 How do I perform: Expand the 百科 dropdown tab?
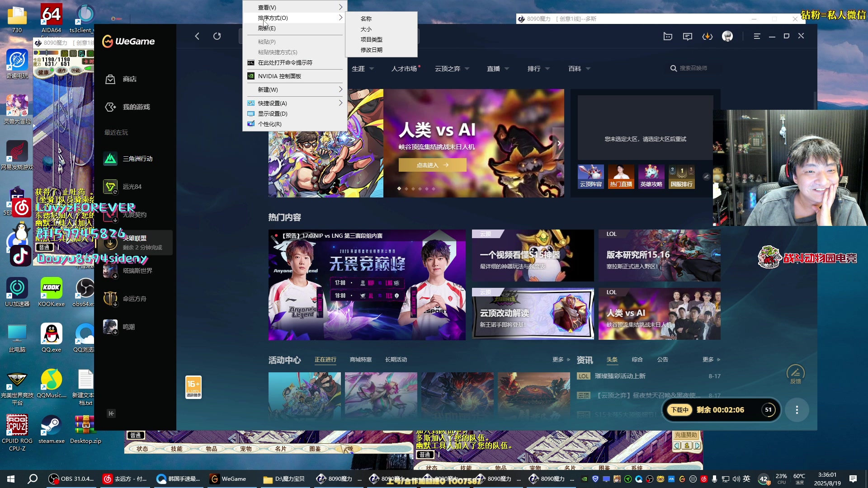point(579,69)
